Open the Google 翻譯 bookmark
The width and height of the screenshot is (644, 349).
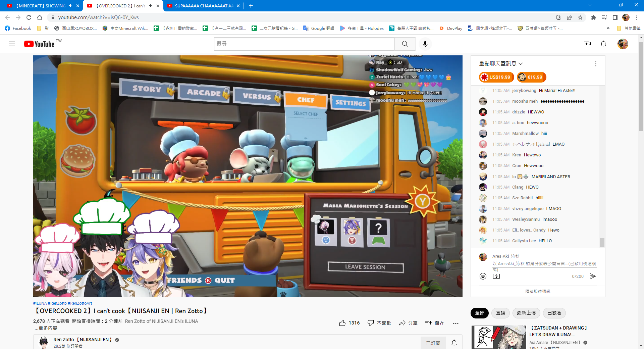pos(319,28)
